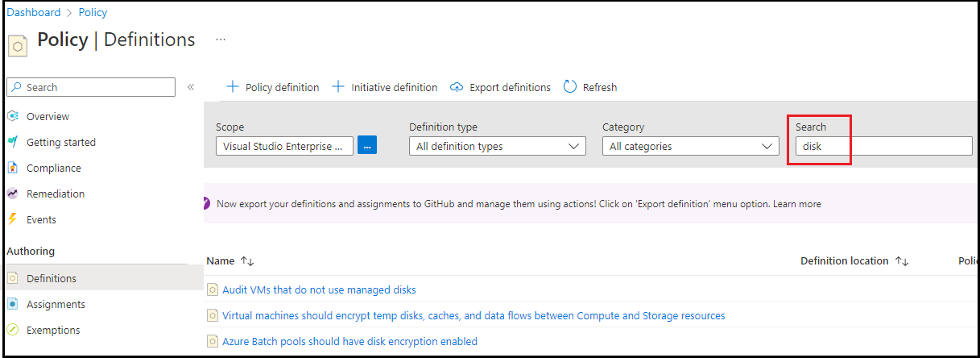This screenshot has width=980, height=358.
Task: Click the magnifier icon in sidebar search
Action: [17, 87]
